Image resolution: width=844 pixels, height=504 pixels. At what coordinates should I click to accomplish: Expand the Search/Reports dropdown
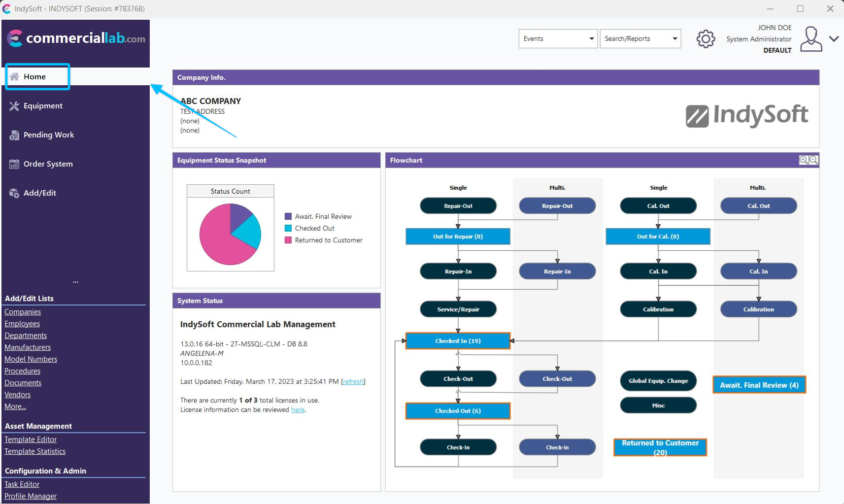(640, 39)
